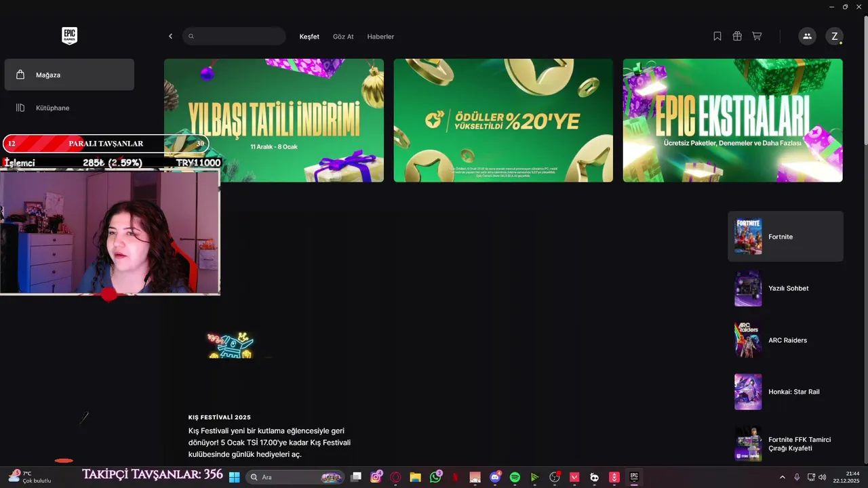Click the volume speaker tray icon
Viewport: 868px width, 488px height.
pyautogui.click(x=823, y=477)
